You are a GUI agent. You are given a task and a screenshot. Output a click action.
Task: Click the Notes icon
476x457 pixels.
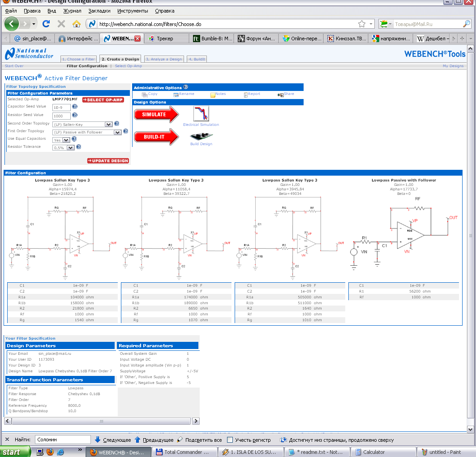213,95
